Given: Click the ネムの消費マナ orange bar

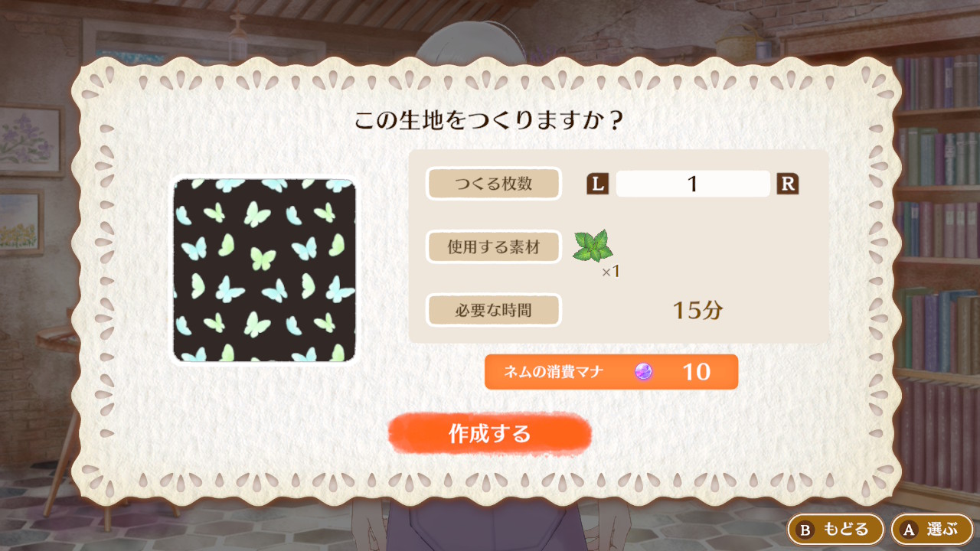Looking at the screenshot, I should click(611, 372).
